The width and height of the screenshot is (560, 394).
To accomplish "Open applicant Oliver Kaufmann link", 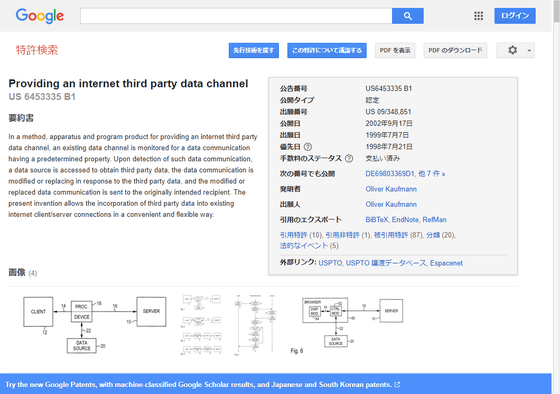I will [x=391, y=204].
